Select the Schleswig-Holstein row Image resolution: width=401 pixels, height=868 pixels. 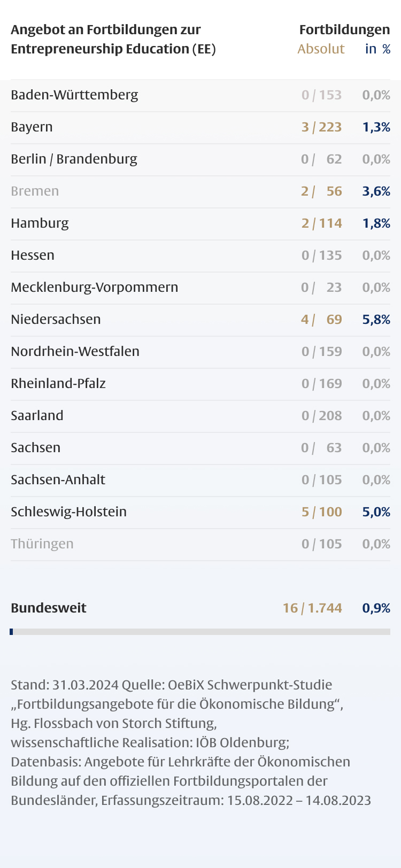[x=68, y=512]
